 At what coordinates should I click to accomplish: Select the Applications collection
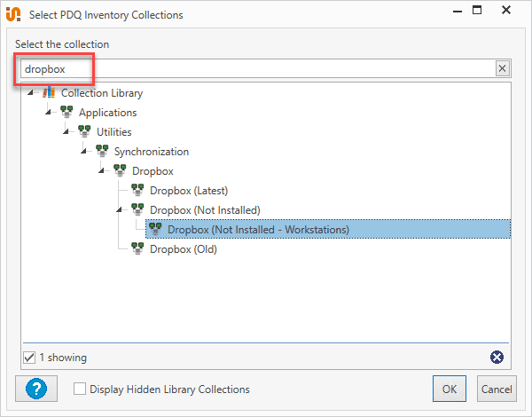[108, 113]
